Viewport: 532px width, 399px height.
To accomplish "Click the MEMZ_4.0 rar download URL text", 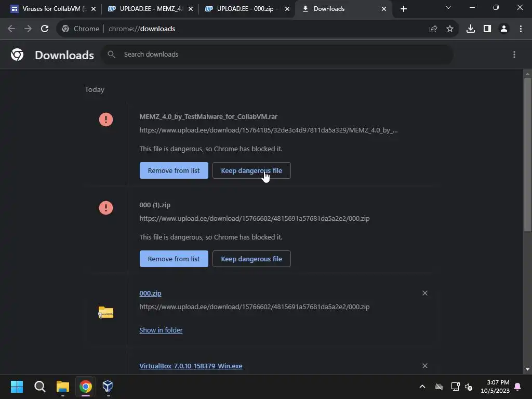I will (269, 130).
